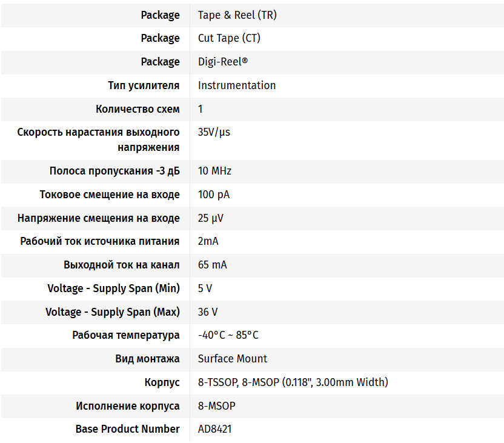Click the Digi-Reel® package value
Image resolution: width=504 pixels, height=443 pixels.
tap(223, 62)
